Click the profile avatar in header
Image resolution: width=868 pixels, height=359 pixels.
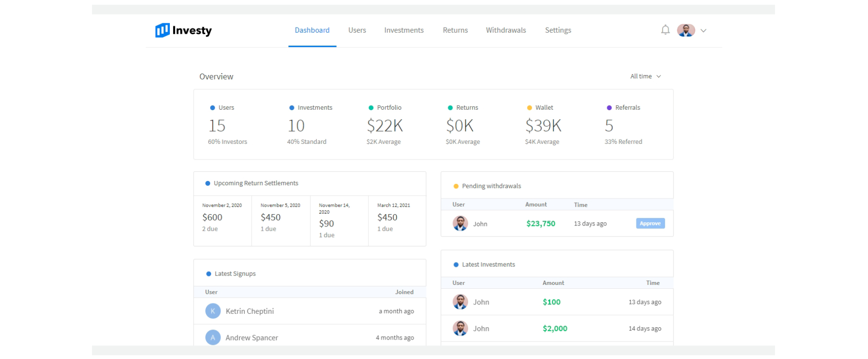685,30
